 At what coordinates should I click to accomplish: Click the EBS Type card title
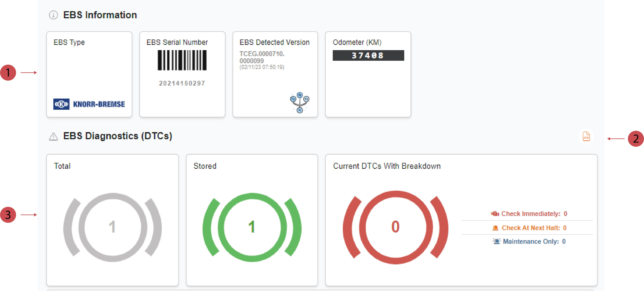tap(69, 42)
